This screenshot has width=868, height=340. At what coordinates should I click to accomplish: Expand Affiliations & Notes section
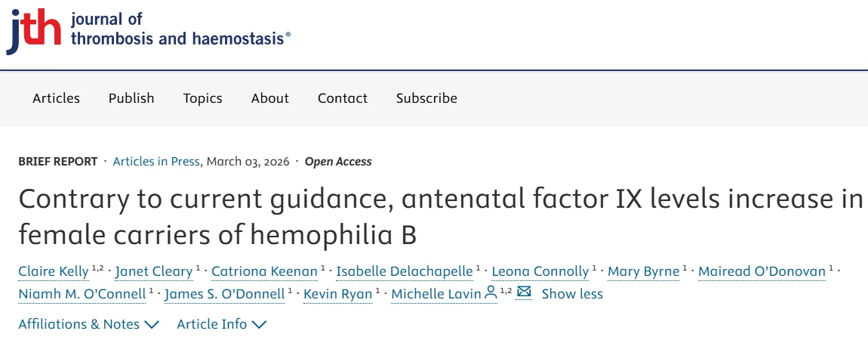tap(89, 324)
